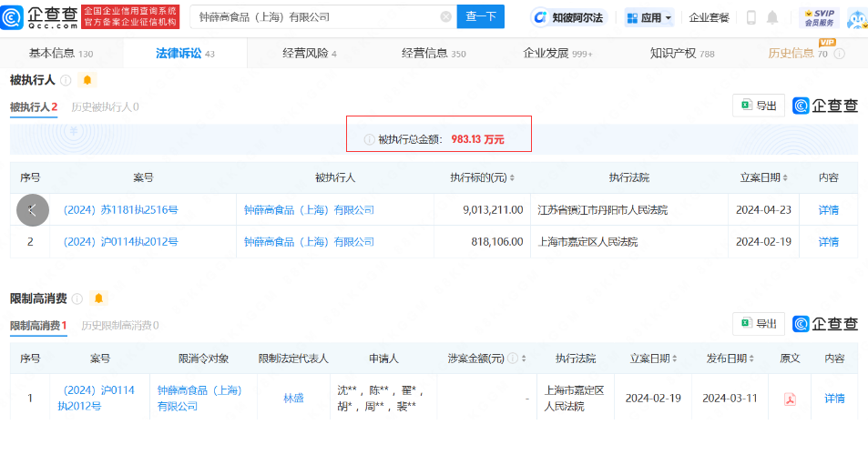Screen dimensions: 868x465
Task: Switch to 知识产权 tab
Action: [x=682, y=54]
